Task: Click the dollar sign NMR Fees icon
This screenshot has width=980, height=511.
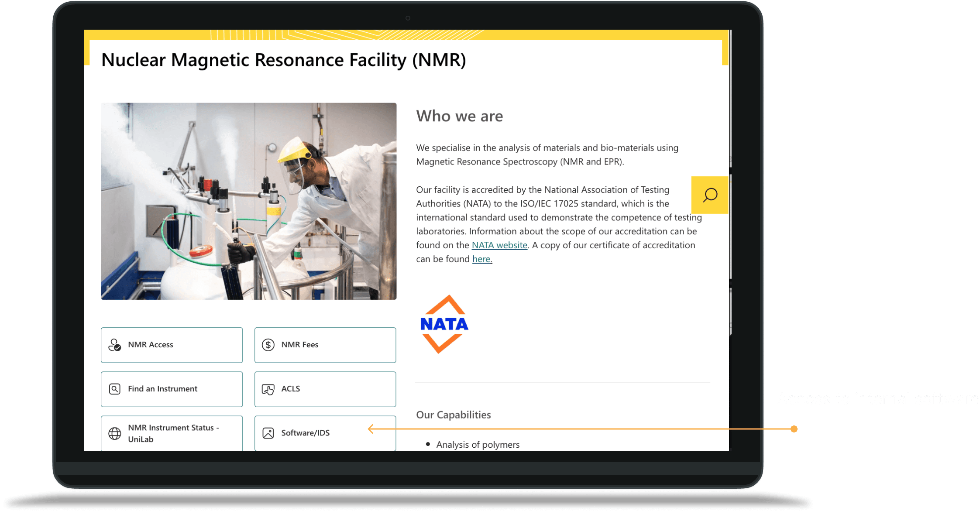Action: pos(268,345)
